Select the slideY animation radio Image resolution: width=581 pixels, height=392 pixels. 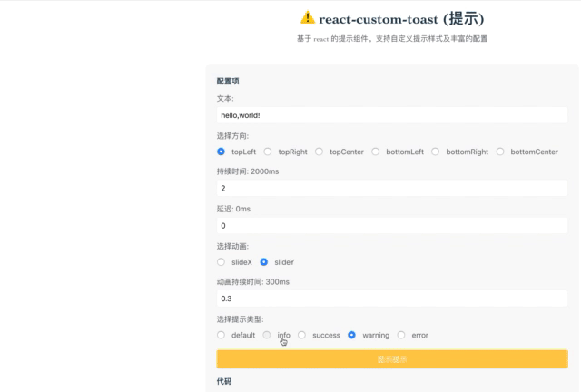pyautogui.click(x=264, y=262)
